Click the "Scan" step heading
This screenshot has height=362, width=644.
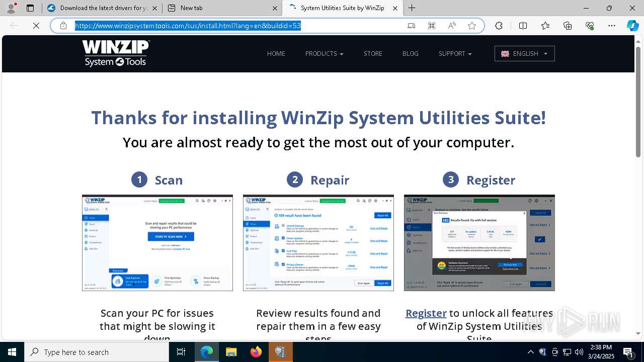pyautogui.click(x=169, y=180)
